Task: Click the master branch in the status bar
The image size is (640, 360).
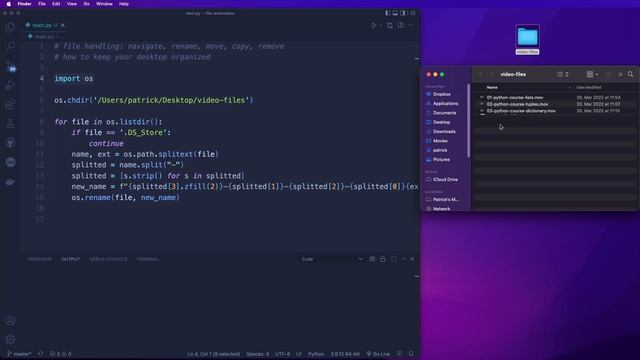Action: (x=19, y=354)
